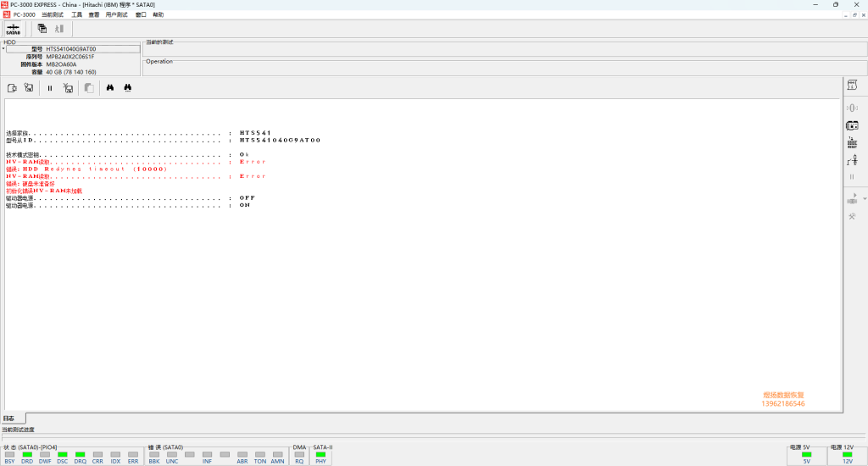Click the drive power control icon

[852, 125]
